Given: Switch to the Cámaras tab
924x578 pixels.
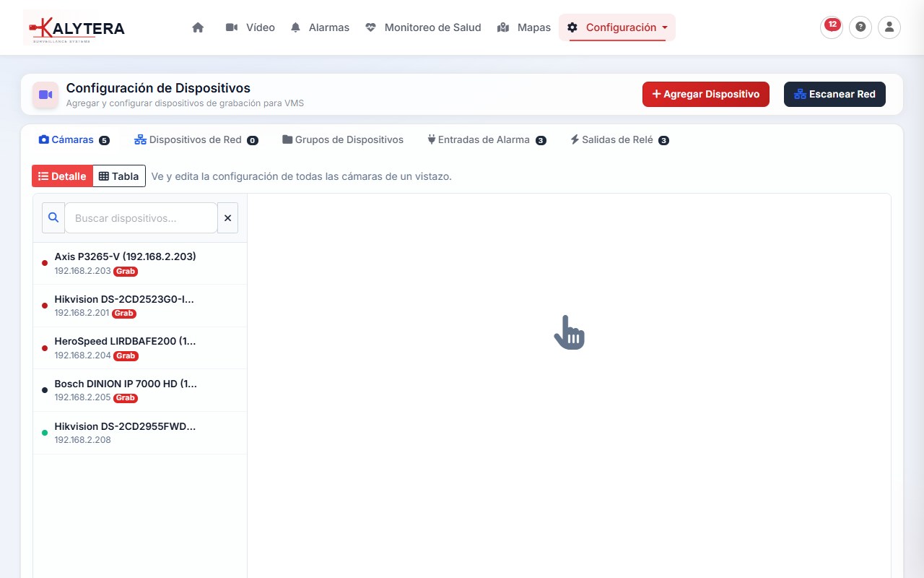Looking at the screenshot, I should click(x=74, y=139).
